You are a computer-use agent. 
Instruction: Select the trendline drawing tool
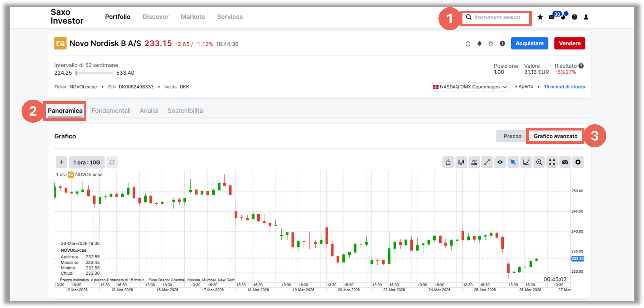pos(487,162)
